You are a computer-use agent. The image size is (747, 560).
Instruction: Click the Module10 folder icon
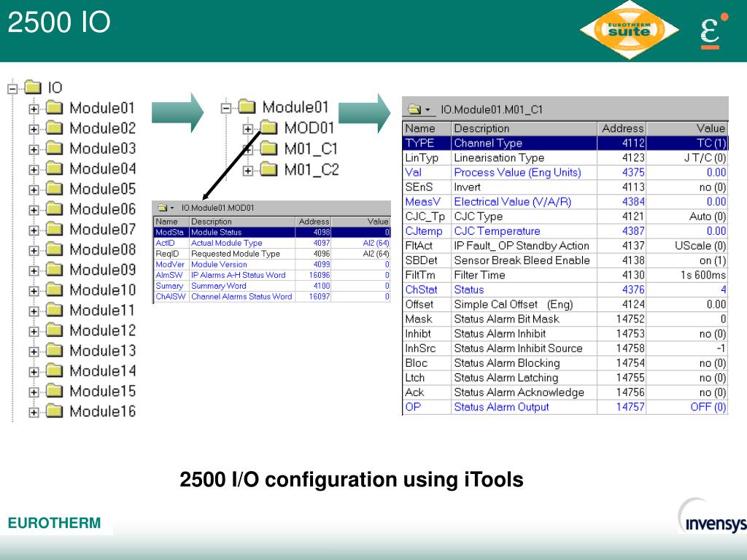point(54,289)
